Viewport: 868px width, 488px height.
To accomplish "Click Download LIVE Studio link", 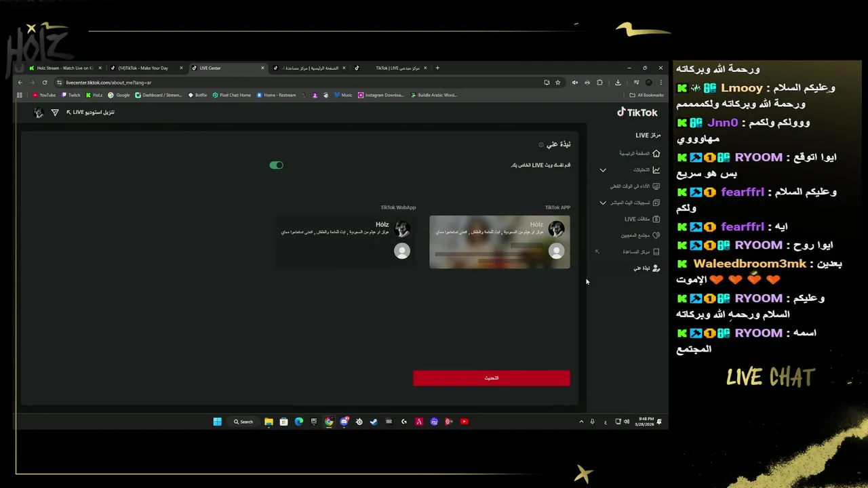I will [x=90, y=113].
